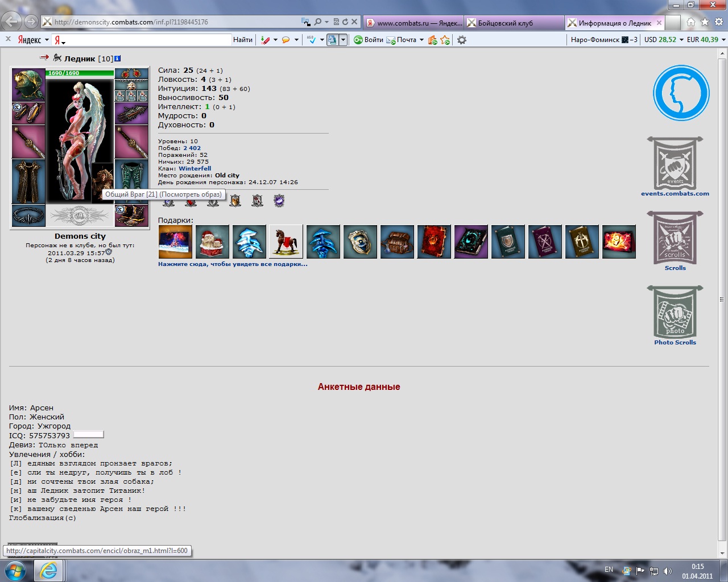Open the rocking horse gift thumbnail

(x=286, y=242)
